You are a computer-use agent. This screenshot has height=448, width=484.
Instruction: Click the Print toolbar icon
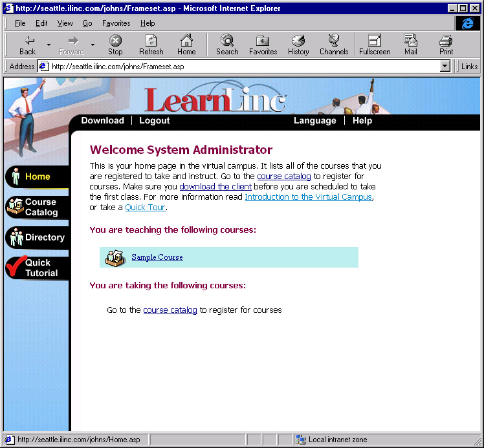[x=446, y=41]
